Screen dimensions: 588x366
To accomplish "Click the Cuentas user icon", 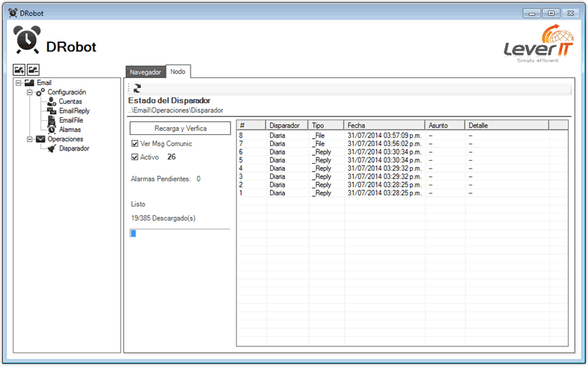I will click(x=52, y=102).
